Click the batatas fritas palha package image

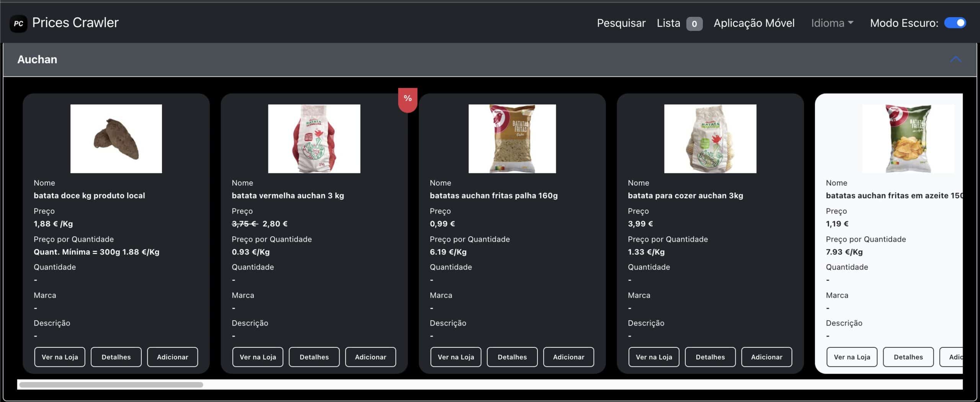[x=512, y=138]
